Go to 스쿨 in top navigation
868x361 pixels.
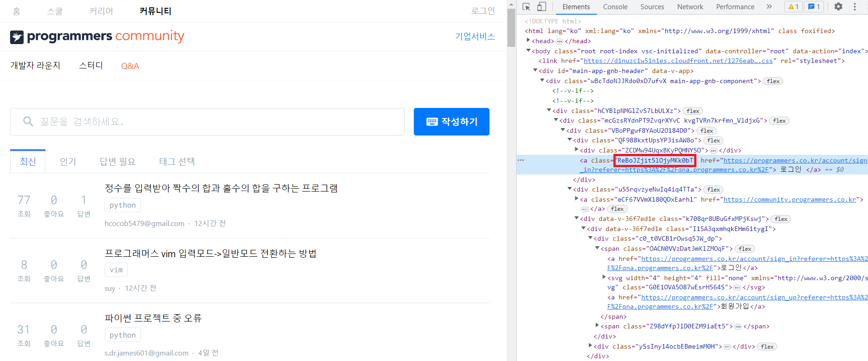[55, 11]
